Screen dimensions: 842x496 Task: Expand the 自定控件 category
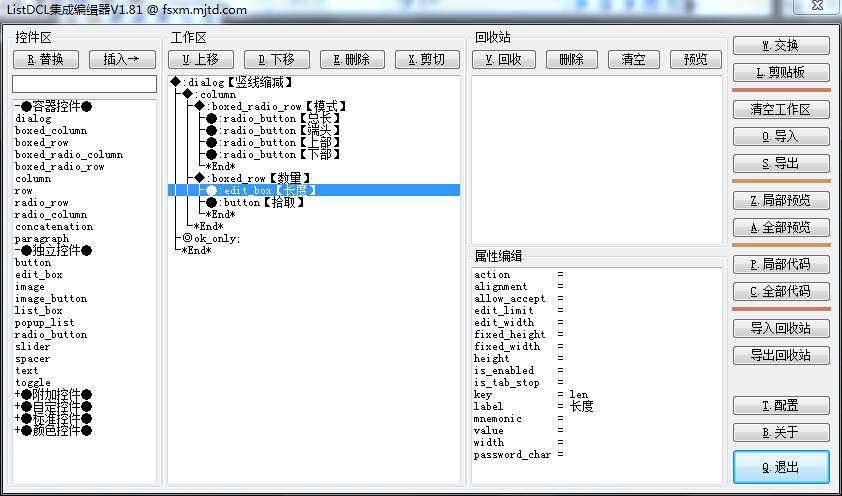coord(54,406)
